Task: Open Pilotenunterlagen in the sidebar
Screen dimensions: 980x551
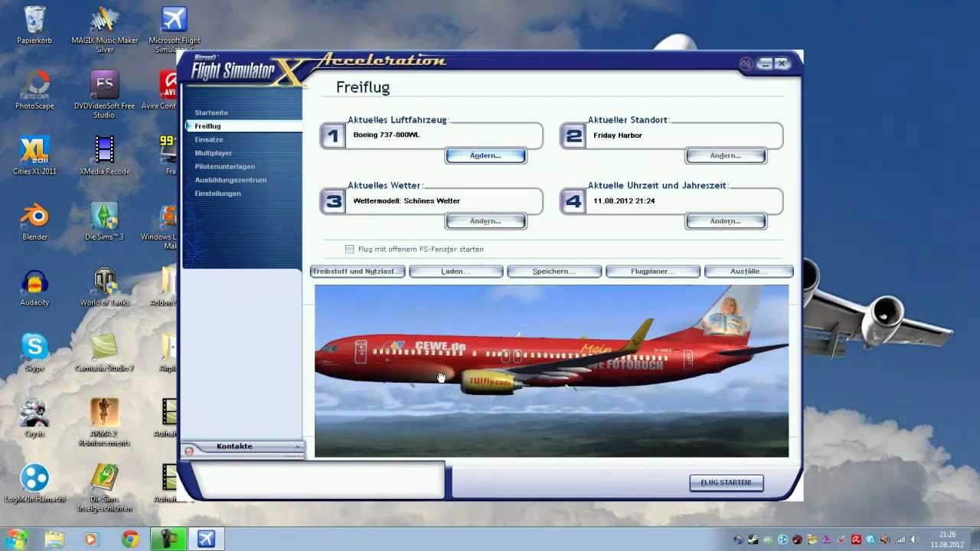Action: click(x=225, y=167)
